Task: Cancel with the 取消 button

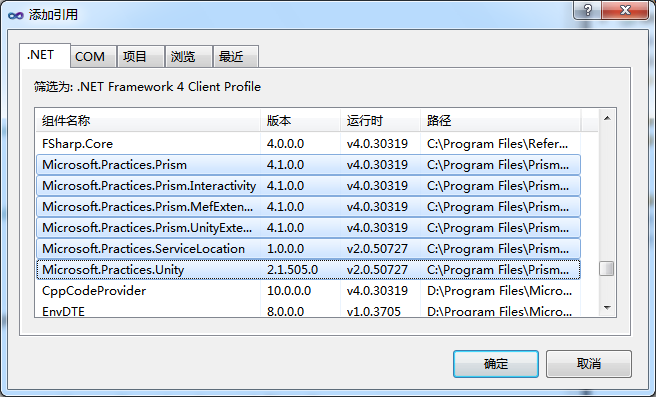Action: click(x=589, y=364)
